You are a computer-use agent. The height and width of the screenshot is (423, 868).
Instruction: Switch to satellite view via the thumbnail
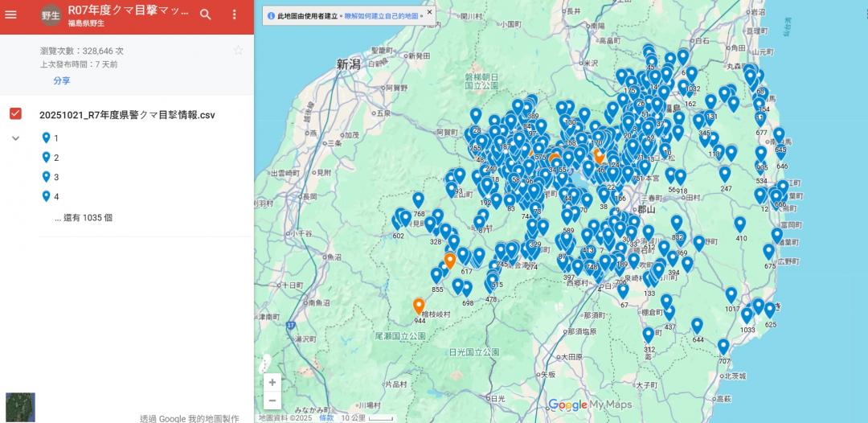coord(20,407)
